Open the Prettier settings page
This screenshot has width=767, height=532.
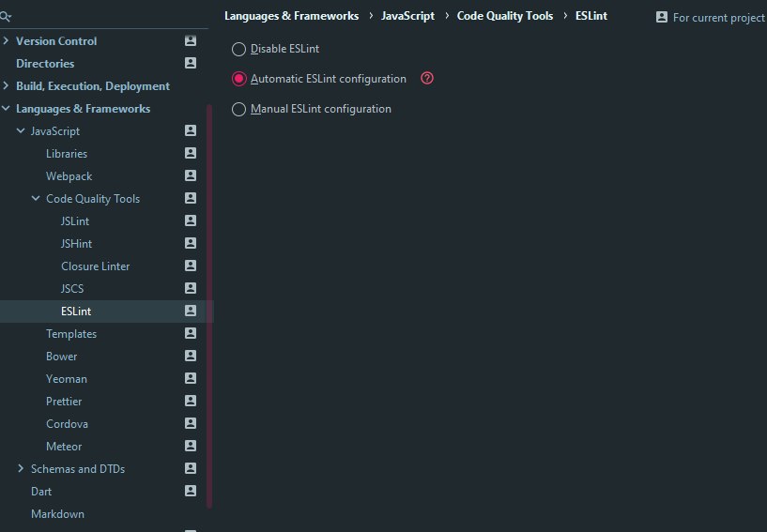pyautogui.click(x=64, y=401)
